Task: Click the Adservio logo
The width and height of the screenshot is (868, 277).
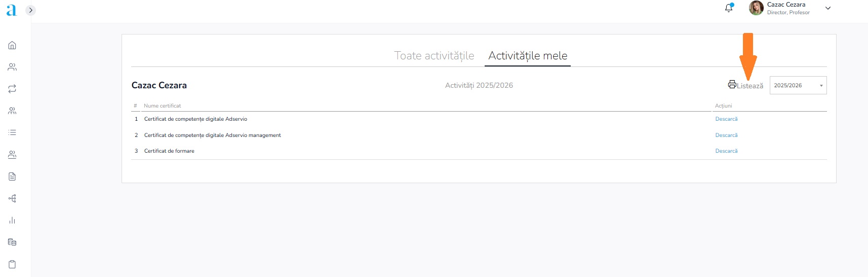Action: pos(11,10)
